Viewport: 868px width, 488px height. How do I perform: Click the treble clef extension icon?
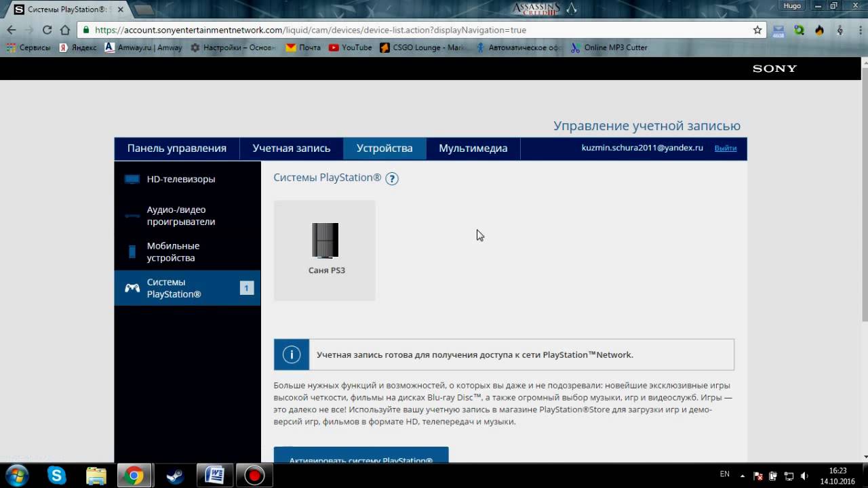(840, 30)
